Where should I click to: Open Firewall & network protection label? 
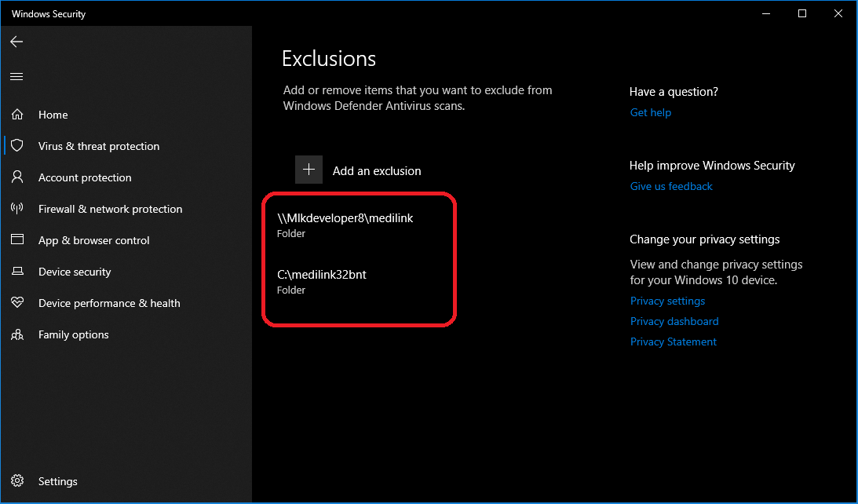pos(111,209)
